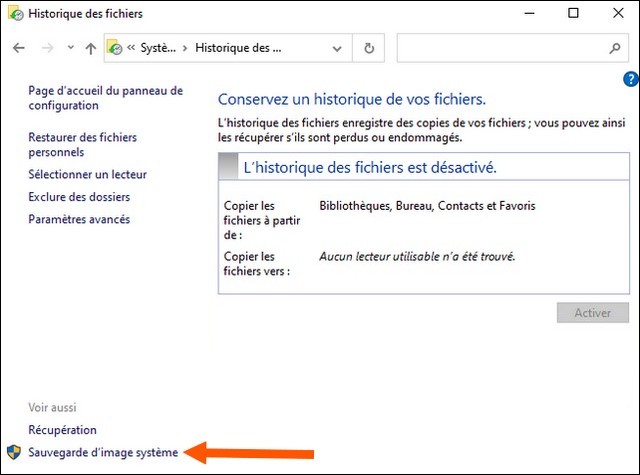640x475 pixels.
Task: Open Page d'accueil du panneau de configuration
Action: point(106,98)
